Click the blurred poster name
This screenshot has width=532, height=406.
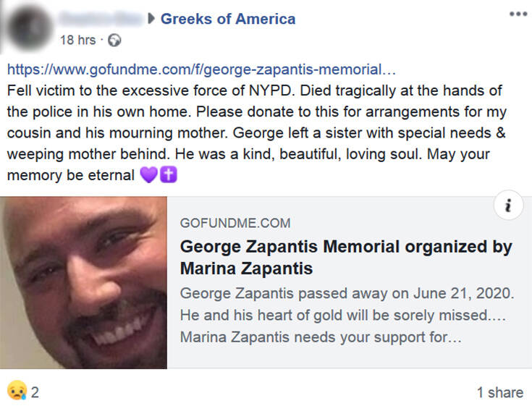(100, 19)
